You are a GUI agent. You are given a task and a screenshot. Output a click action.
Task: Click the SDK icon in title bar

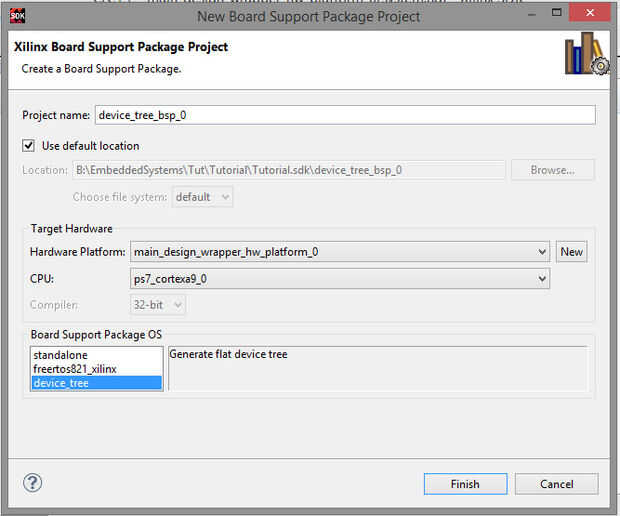pyautogui.click(x=17, y=16)
